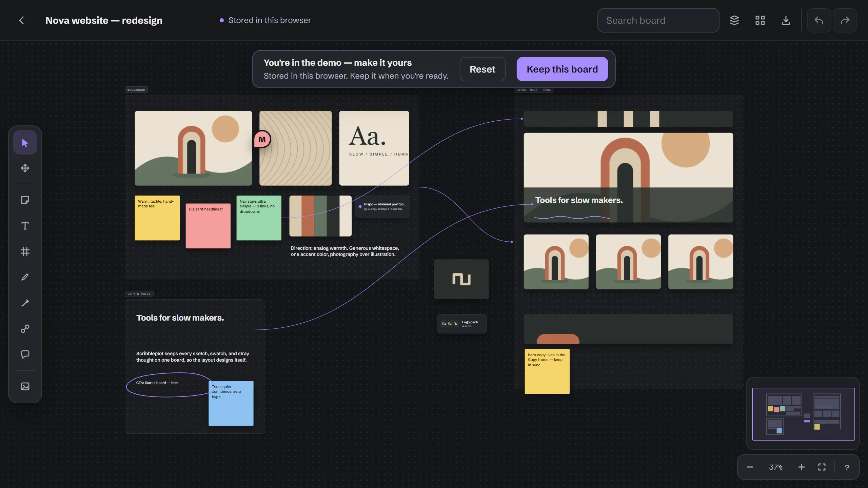Select the wavy lines texture image

pyautogui.click(x=296, y=148)
